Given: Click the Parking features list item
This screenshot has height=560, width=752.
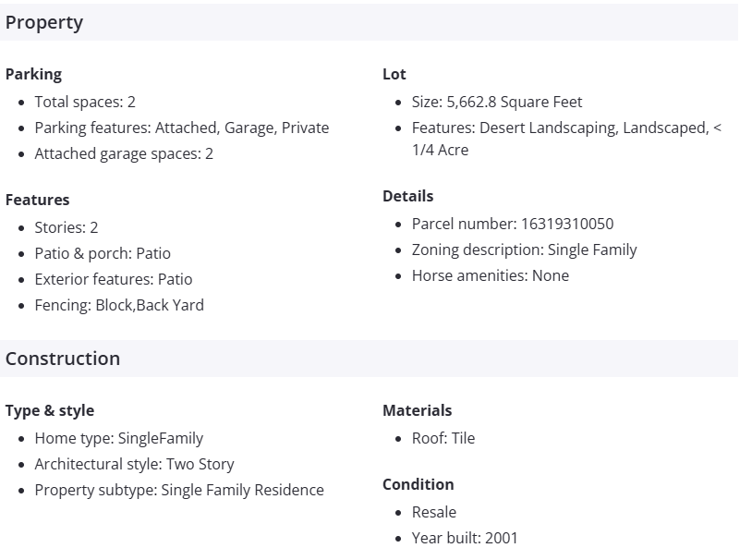Looking at the screenshot, I should point(181,128).
